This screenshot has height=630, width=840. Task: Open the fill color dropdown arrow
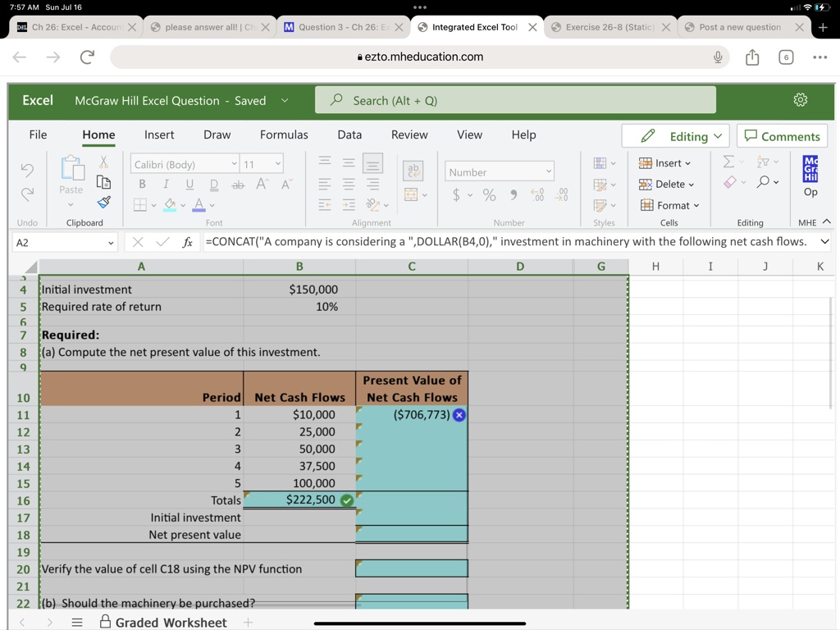[183, 205]
